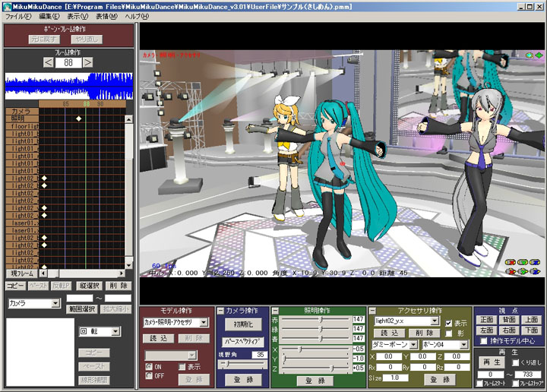Viewport: 547px width, 392px height.
Task: Click the upper Z axis rotation icon
Action: point(535,262)
